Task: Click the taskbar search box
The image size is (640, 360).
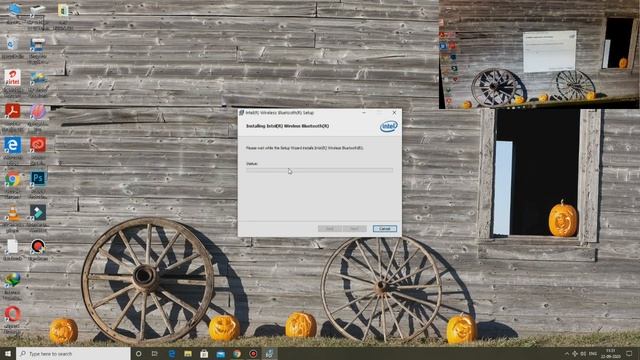Action: tap(73, 353)
